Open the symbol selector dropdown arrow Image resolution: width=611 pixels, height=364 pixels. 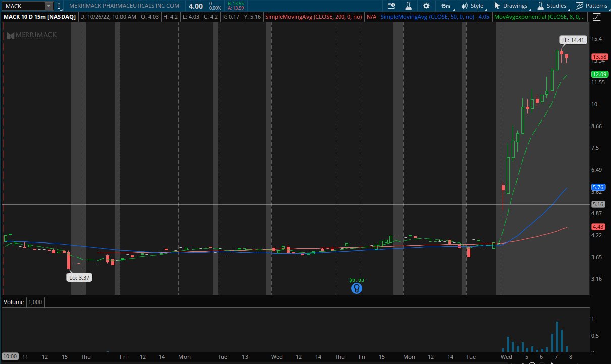49,6
